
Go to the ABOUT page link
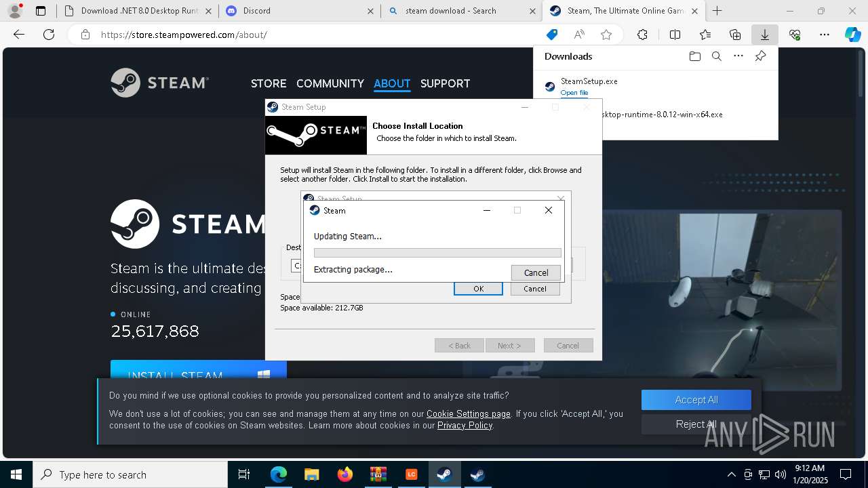[x=392, y=83]
